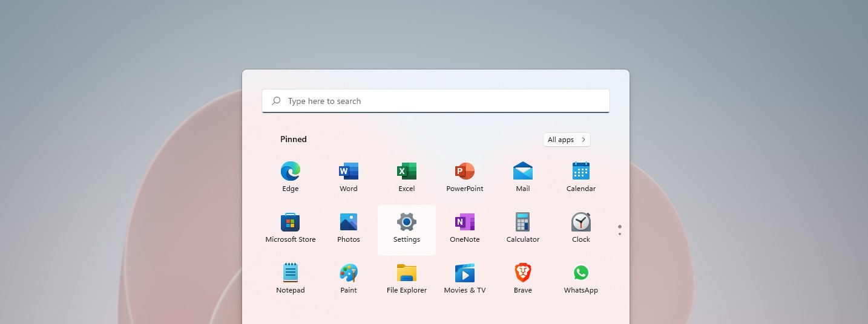This screenshot has height=324, width=868.
Task: Click the Type here to search field
Action: (x=436, y=101)
